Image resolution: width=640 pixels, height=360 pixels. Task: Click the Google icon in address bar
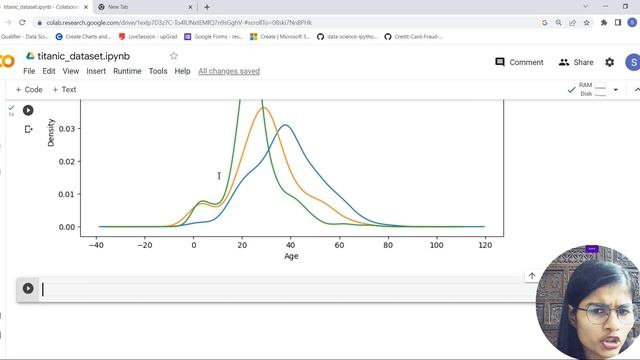click(x=544, y=23)
